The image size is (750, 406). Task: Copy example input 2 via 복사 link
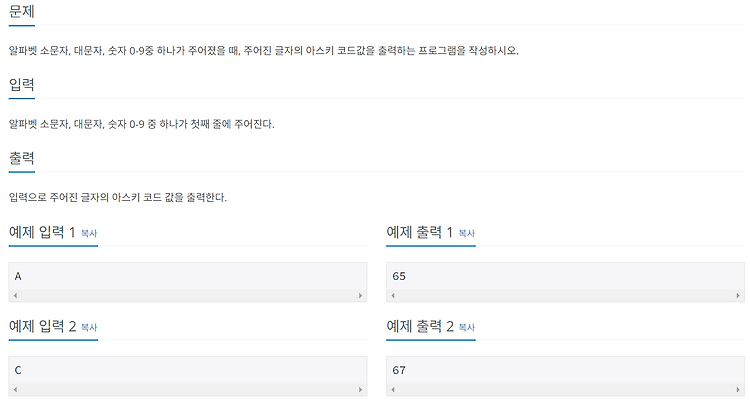(x=89, y=328)
